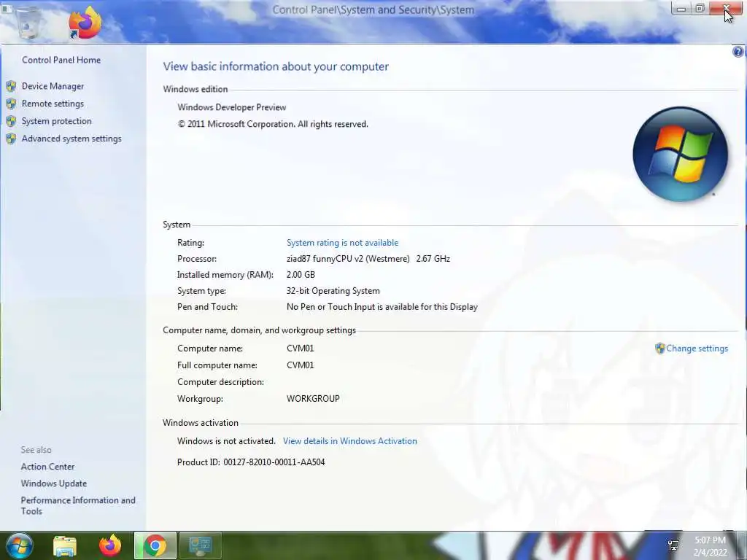Open Performance Information and Tools

78,506
